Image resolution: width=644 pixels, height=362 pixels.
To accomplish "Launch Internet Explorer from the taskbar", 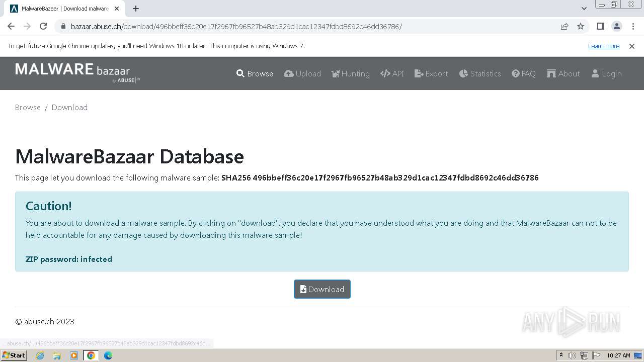I will (x=40, y=355).
